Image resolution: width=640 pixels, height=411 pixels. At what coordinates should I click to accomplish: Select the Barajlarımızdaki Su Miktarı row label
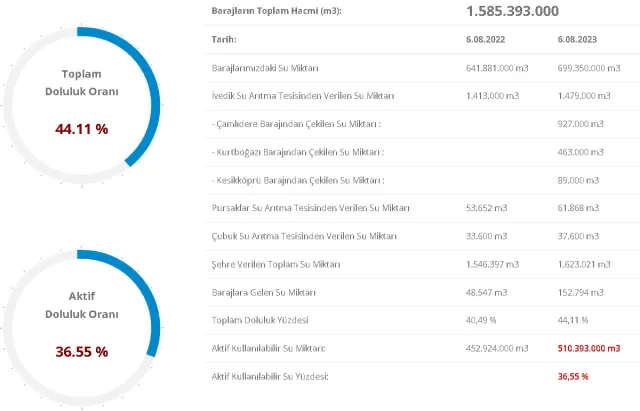(266, 67)
